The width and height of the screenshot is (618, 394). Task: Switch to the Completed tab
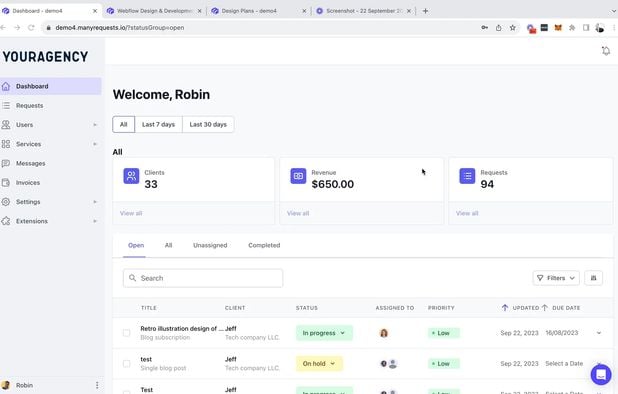(264, 245)
